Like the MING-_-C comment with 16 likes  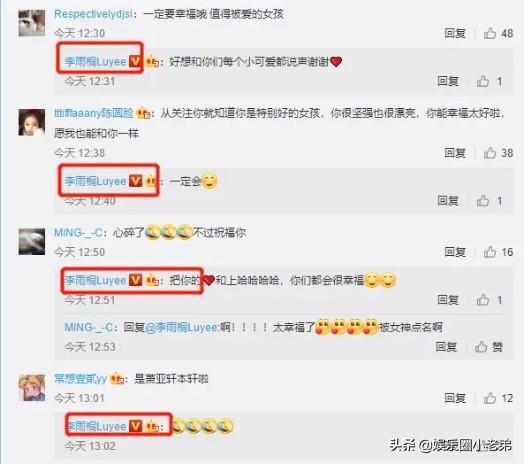click(490, 252)
